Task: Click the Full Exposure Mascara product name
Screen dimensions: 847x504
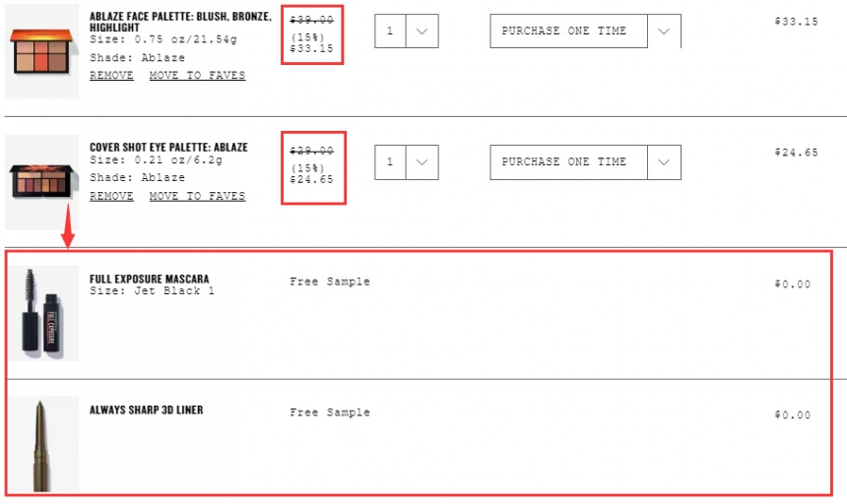Action: tap(149, 279)
